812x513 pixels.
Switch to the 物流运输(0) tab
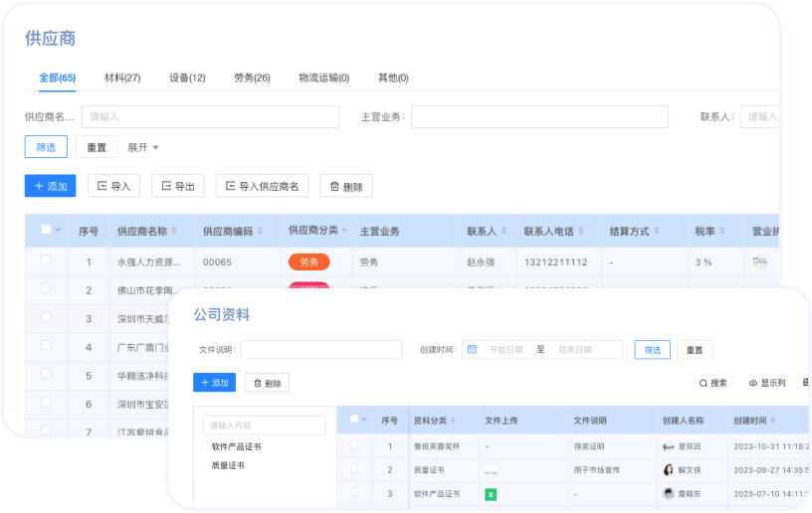tap(323, 78)
